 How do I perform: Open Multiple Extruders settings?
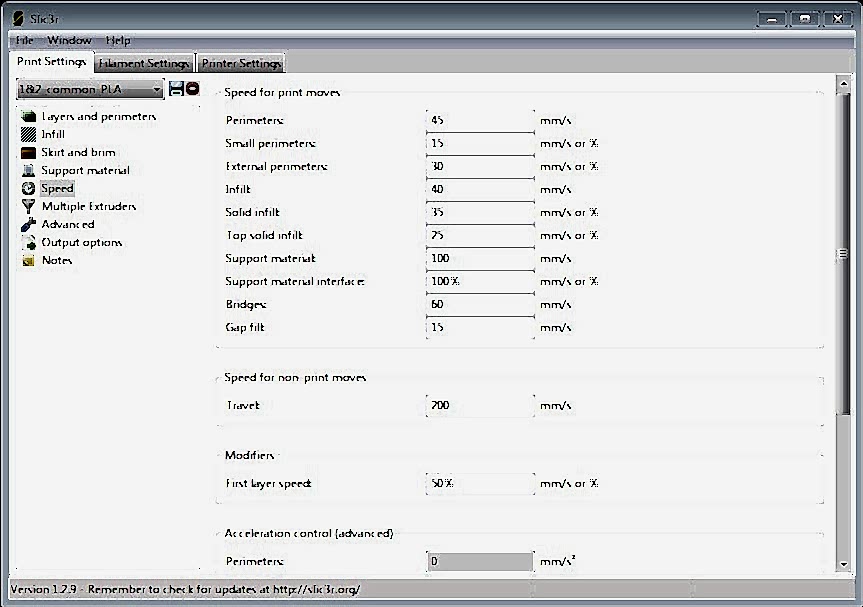pos(88,206)
